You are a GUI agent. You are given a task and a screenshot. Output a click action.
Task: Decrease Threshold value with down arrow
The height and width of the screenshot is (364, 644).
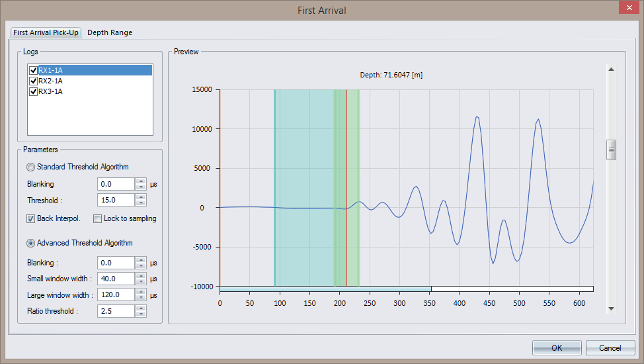click(141, 203)
